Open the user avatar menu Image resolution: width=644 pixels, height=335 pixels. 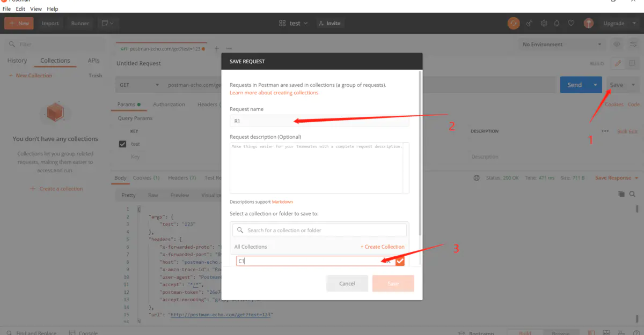[589, 23]
